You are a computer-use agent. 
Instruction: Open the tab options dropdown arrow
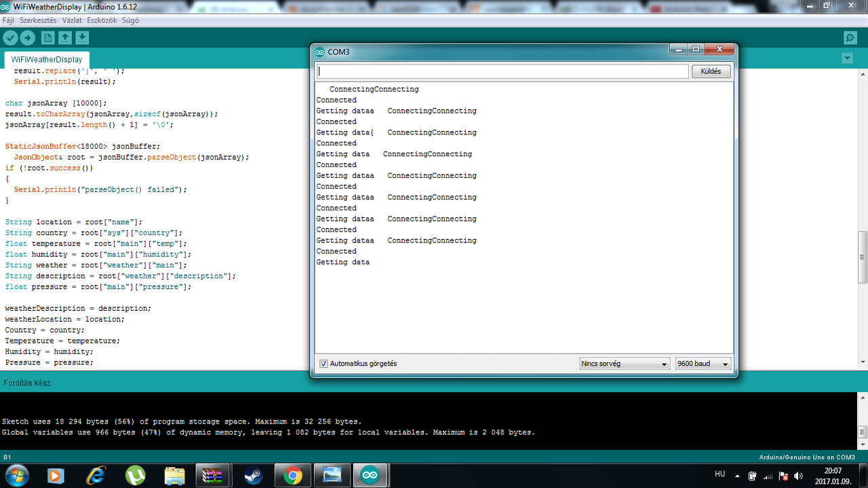point(847,58)
